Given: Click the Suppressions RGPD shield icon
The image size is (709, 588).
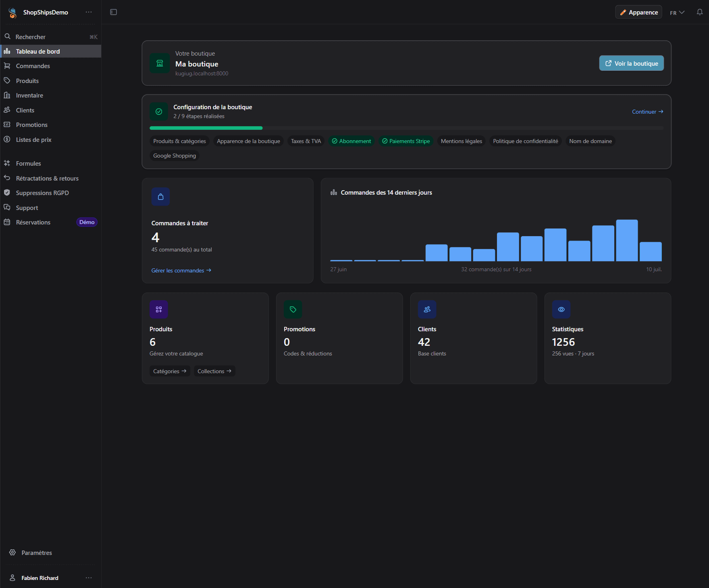Looking at the screenshot, I should point(7,193).
